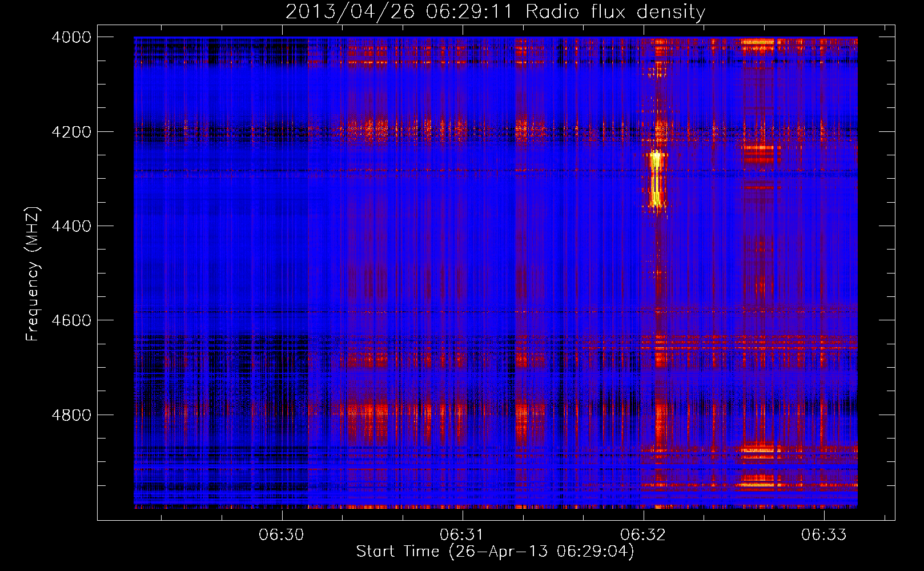The width and height of the screenshot is (924, 571).
Task: Click the 06:31 time axis label
Action: [462, 535]
